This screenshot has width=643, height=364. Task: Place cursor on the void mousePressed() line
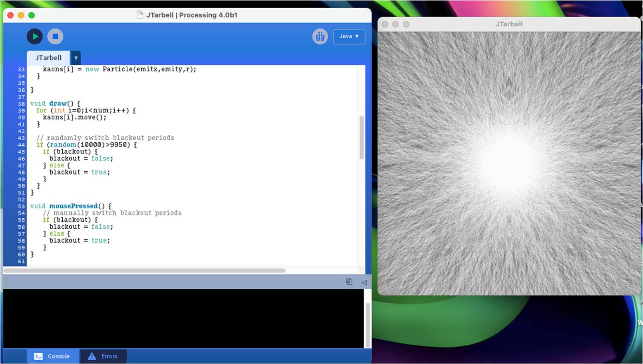point(70,206)
